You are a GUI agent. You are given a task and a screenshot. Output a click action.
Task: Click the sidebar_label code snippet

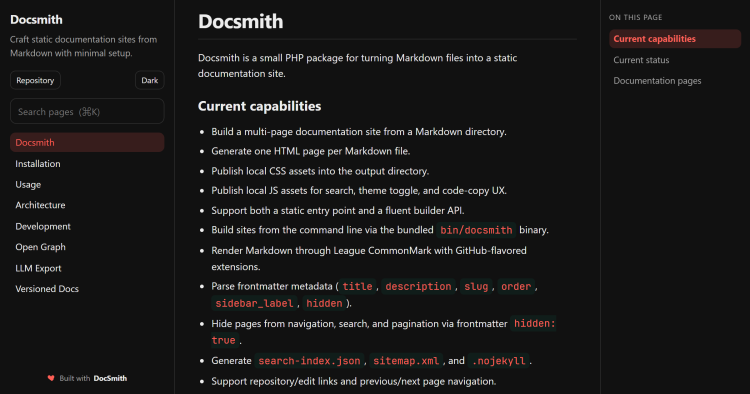click(254, 304)
